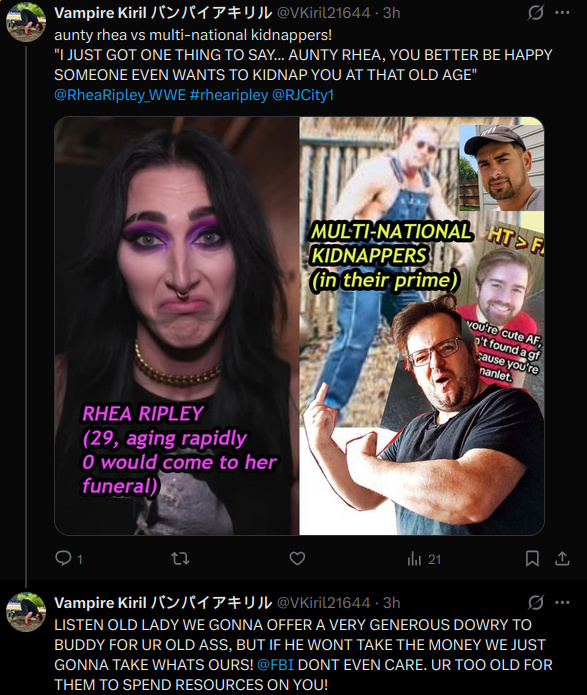Viewport: 587px width, 695px height.
Task: Bookmark the first tweet
Action: coord(532,558)
